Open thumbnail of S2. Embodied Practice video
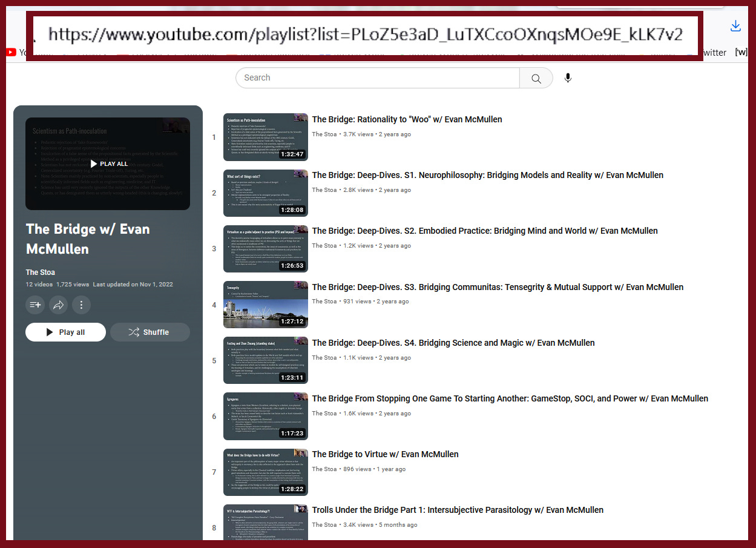This screenshot has height=548, width=756. coord(266,249)
